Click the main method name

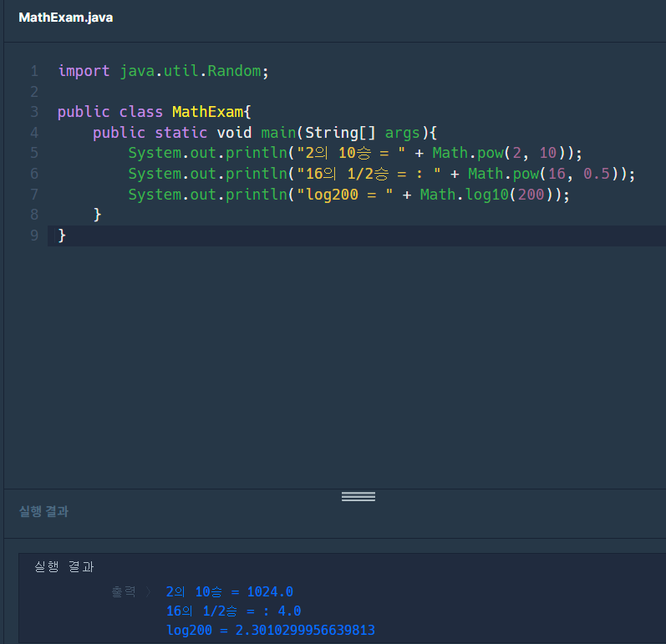tap(278, 133)
